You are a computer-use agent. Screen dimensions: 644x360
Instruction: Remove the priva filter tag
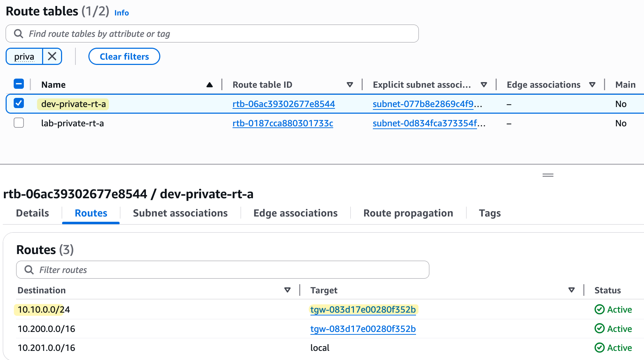[x=52, y=56]
